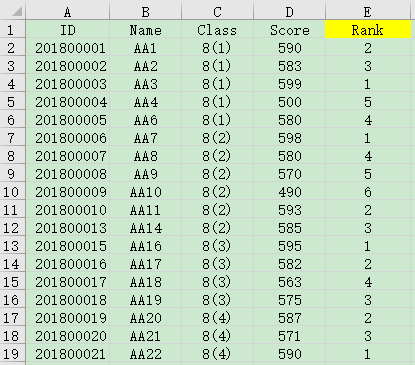Select cell containing 201800007
The width and height of the screenshot is (415, 365).
click(68, 156)
